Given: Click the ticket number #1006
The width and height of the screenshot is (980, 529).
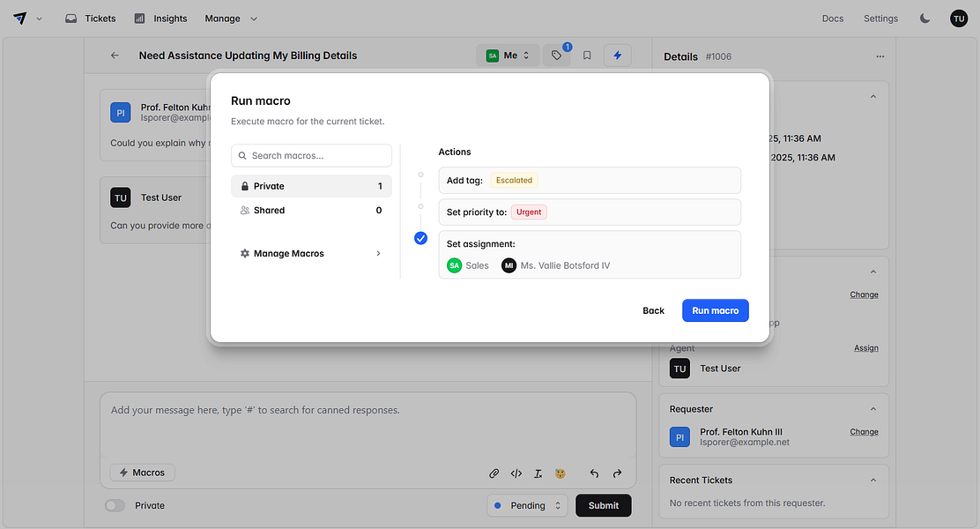Looking at the screenshot, I should tap(719, 56).
